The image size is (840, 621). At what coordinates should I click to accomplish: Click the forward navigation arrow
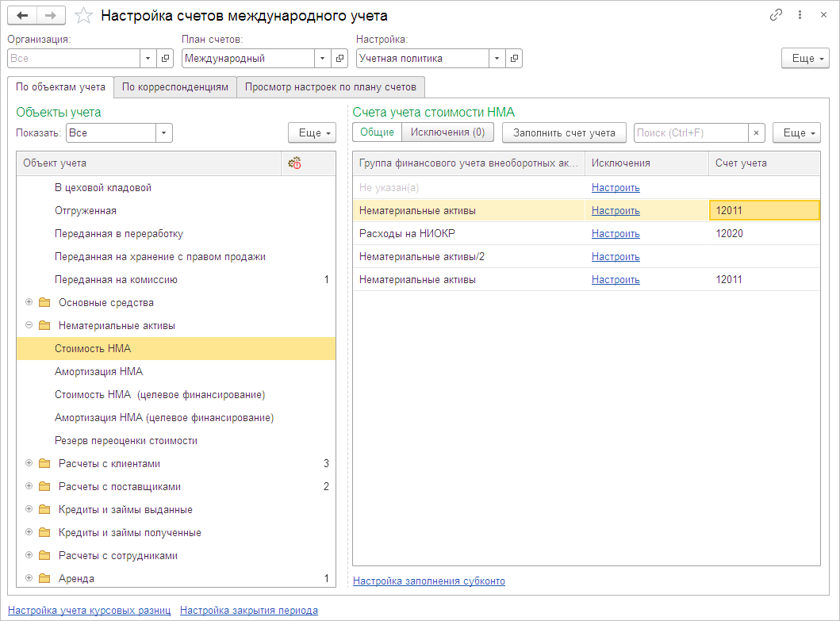click(51, 16)
